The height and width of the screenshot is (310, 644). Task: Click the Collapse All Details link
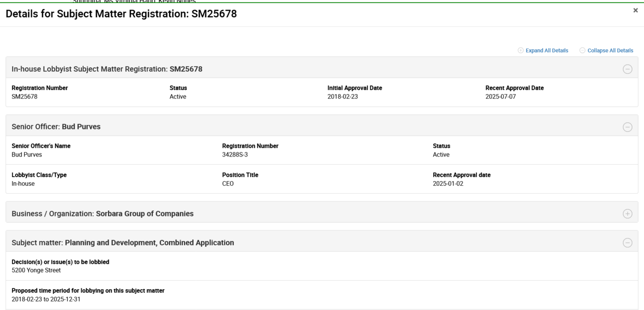coord(610,50)
